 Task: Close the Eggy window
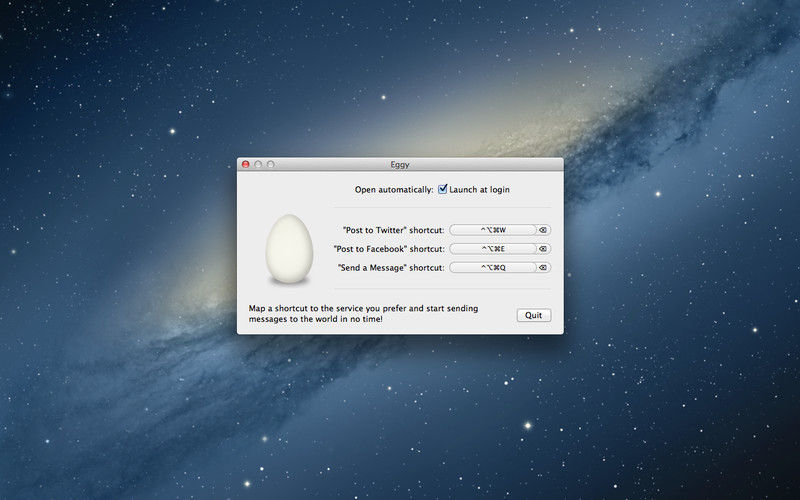coord(245,164)
